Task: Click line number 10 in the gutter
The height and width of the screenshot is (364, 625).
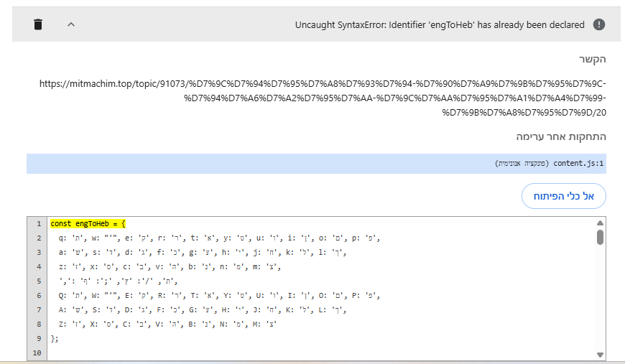Action: point(39,353)
